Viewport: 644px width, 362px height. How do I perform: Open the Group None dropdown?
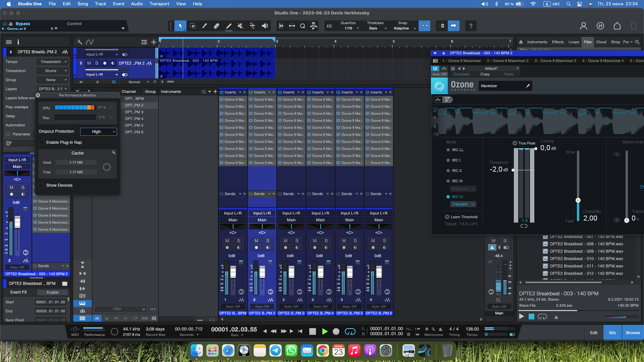pos(52,80)
